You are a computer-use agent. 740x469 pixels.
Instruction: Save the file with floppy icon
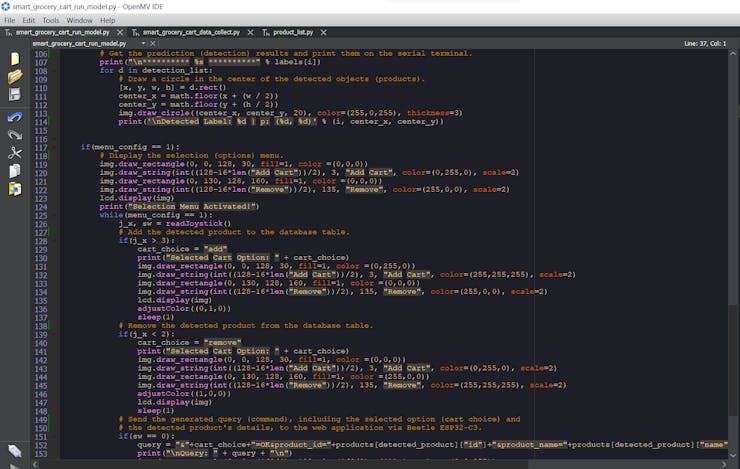coord(14,95)
